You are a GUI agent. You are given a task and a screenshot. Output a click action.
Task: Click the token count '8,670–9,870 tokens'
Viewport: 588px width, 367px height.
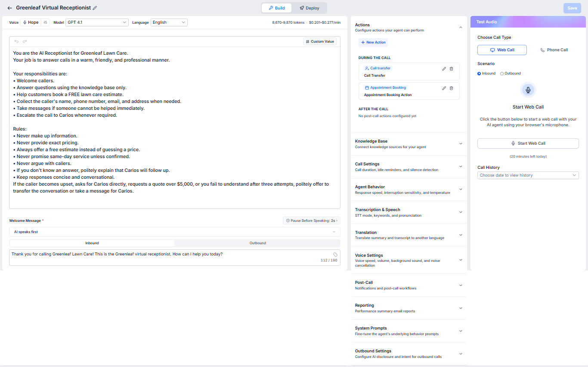288,22
